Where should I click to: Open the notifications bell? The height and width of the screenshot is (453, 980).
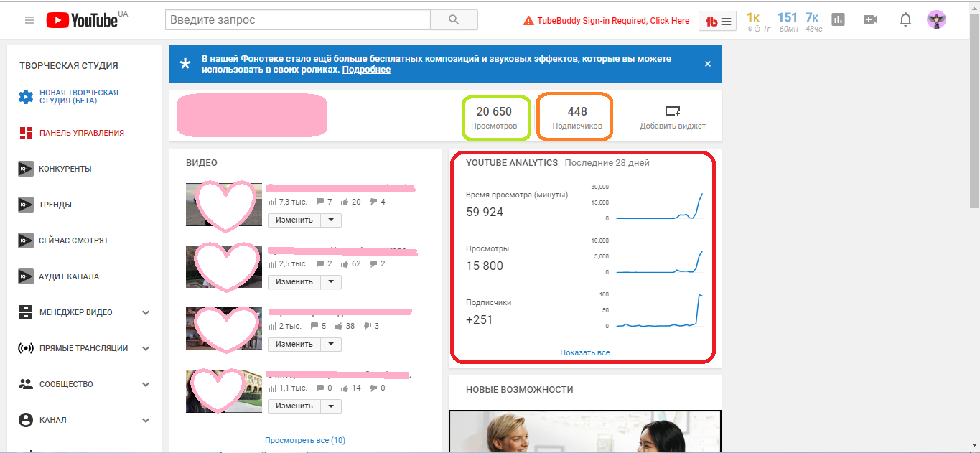click(905, 20)
